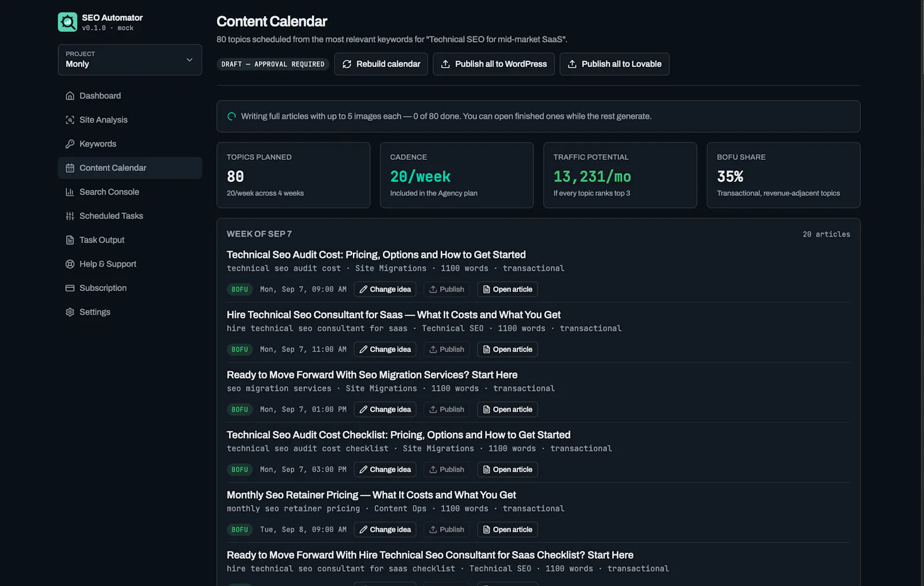The height and width of the screenshot is (586, 924).
Task: Open Help & Support page
Action: (x=130, y=264)
